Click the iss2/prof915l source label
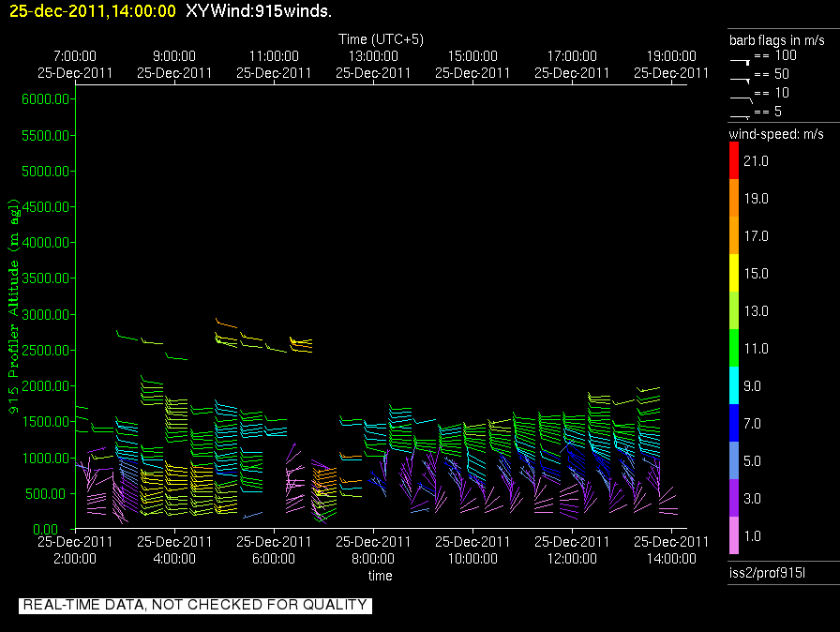 click(767, 573)
